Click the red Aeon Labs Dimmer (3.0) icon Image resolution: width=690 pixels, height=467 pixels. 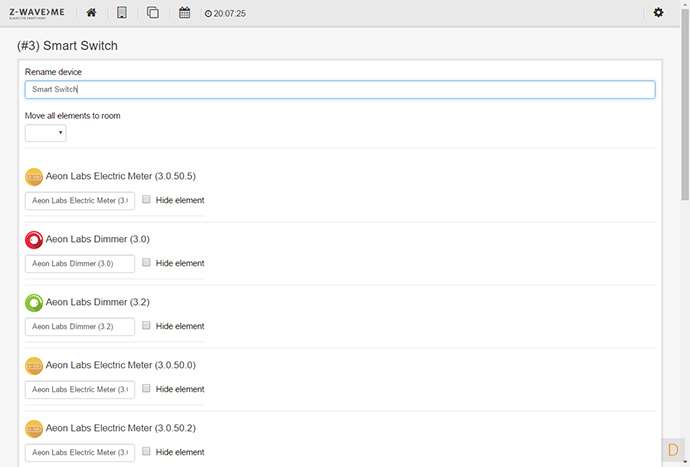[x=34, y=240]
